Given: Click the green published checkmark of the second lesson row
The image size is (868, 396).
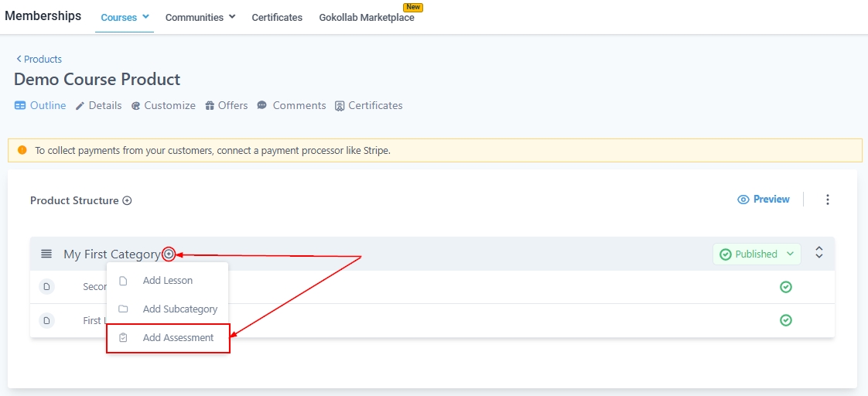Looking at the screenshot, I should 785,286.
